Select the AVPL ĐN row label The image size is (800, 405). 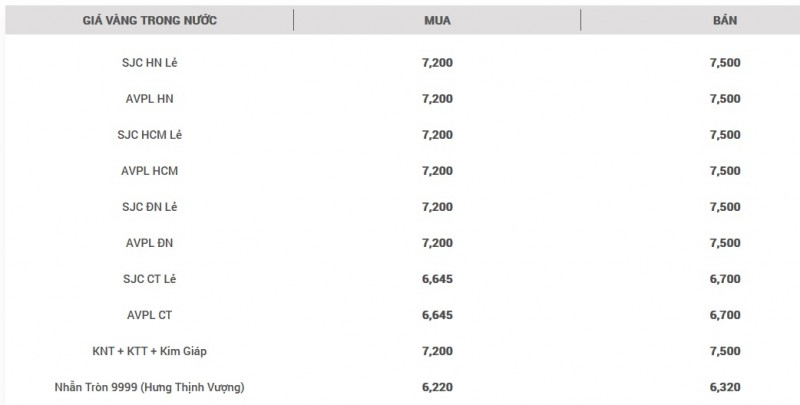pyautogui.click(x=149, y=243)
